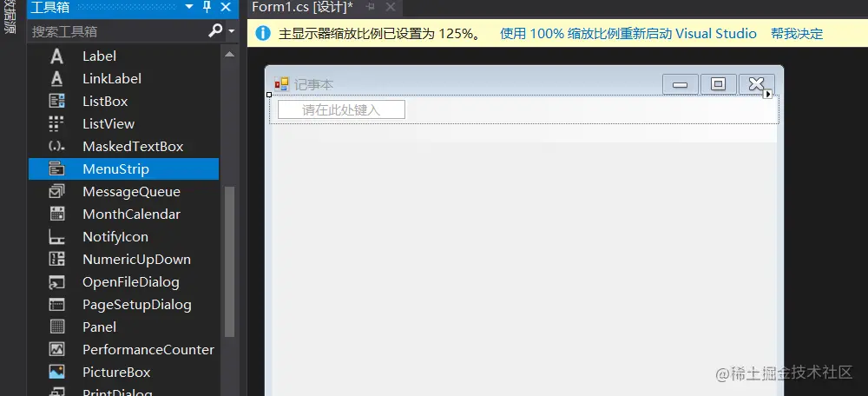The height and width of the screenshot is (396, 868).
Task: Switch to the Form1.cs [设计] tab
Action: pyautogui.click(x=302, y=7)
